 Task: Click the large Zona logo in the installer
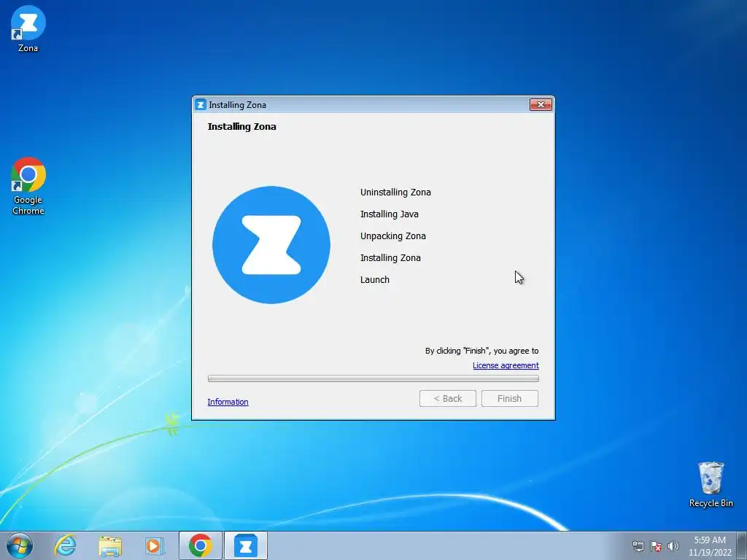tap(271, 245)
